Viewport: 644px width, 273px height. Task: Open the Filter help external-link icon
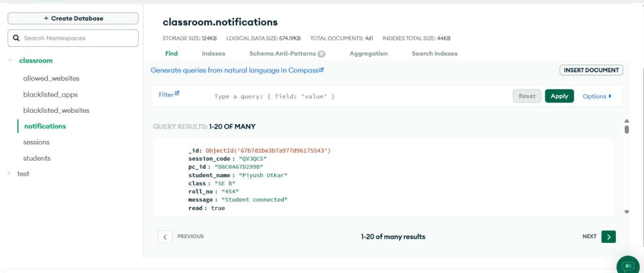pos(177,93)
